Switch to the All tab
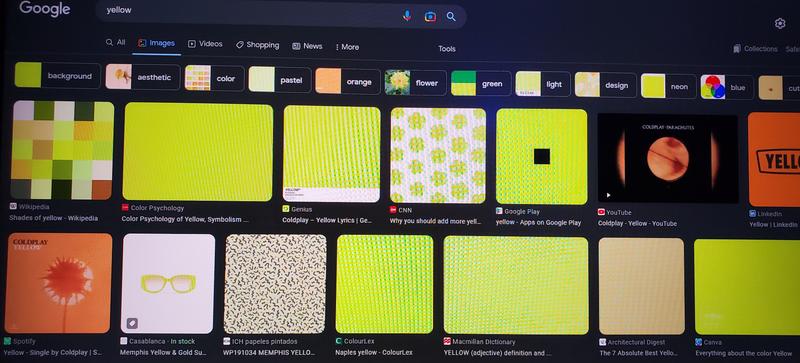 115,42
